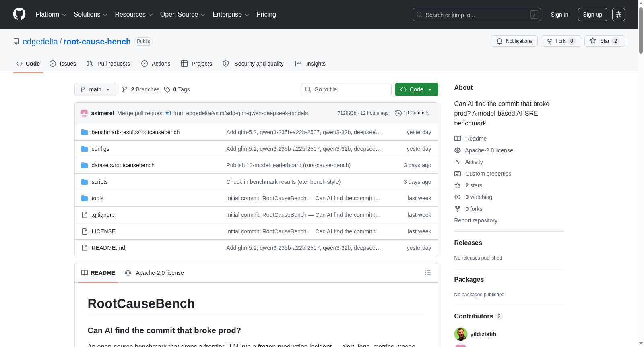This screenshot has width=644, height=347.
Task: Click the book icon next to Readme
Action: (458, 139)
